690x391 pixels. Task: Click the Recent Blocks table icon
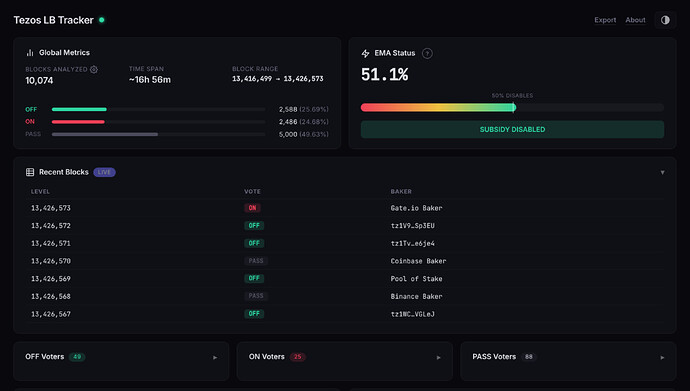click(30, 172)
